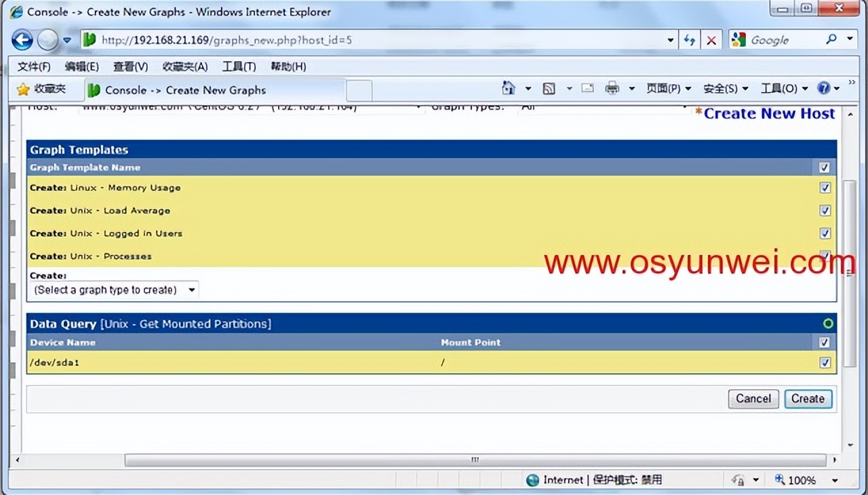Refresh the page with the refresh icon
This screenshot has width=868, height=495.
pyautogui.click(x=689, y=40)
